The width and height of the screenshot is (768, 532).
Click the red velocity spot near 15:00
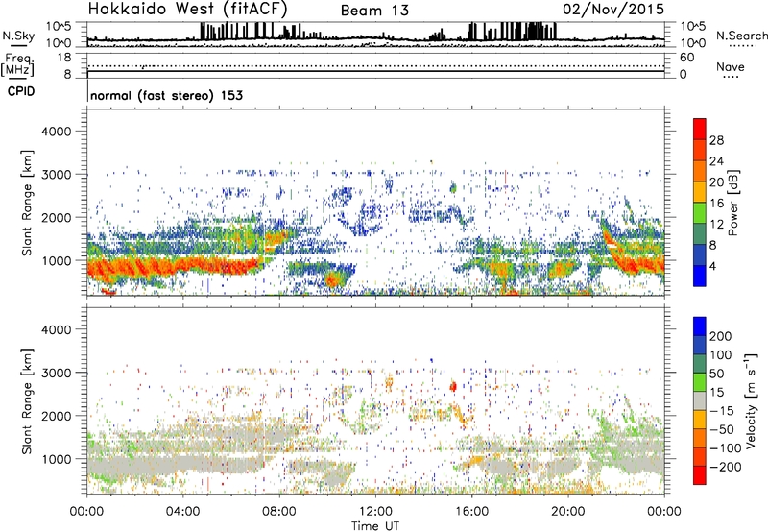[453, 386]
